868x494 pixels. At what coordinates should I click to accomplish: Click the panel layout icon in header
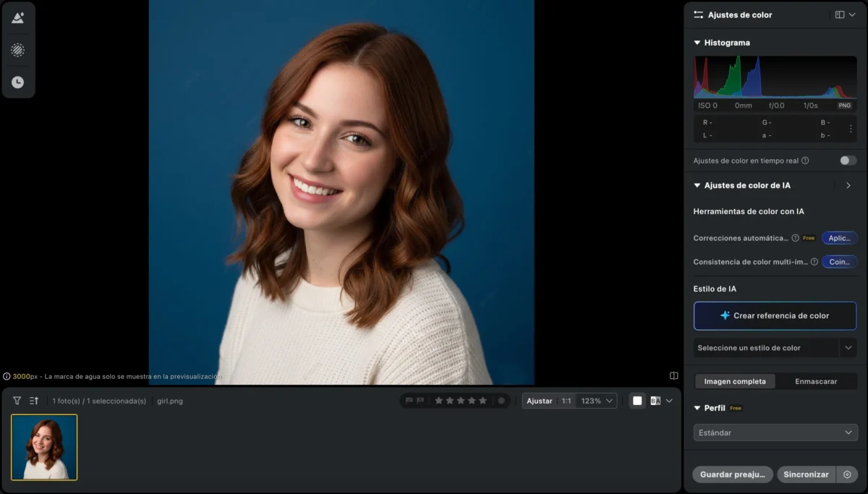click(839, 14)
